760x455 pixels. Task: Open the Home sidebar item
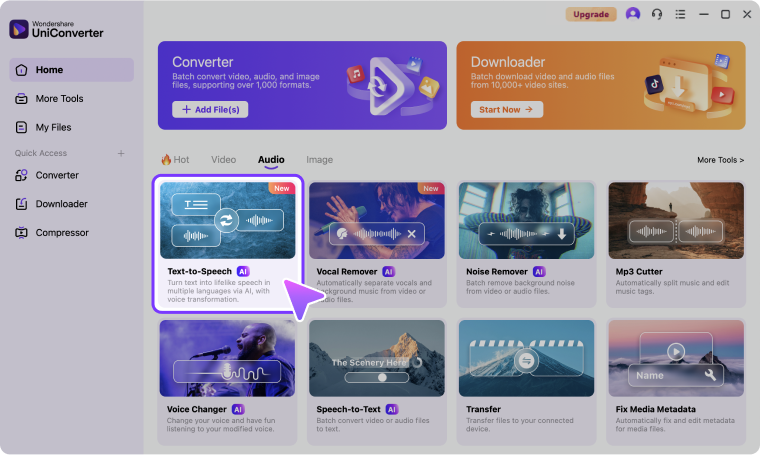[x=71, y=70]
